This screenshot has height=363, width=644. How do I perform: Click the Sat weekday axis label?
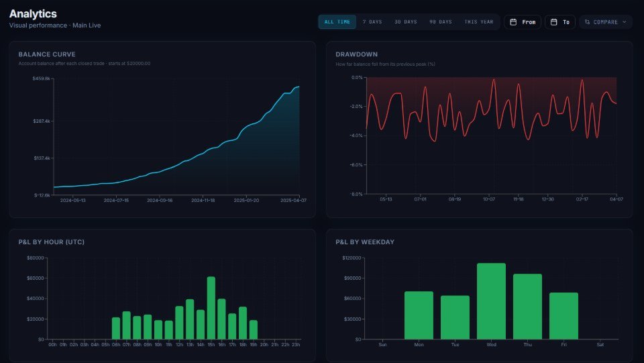click(x=600, y=344)
